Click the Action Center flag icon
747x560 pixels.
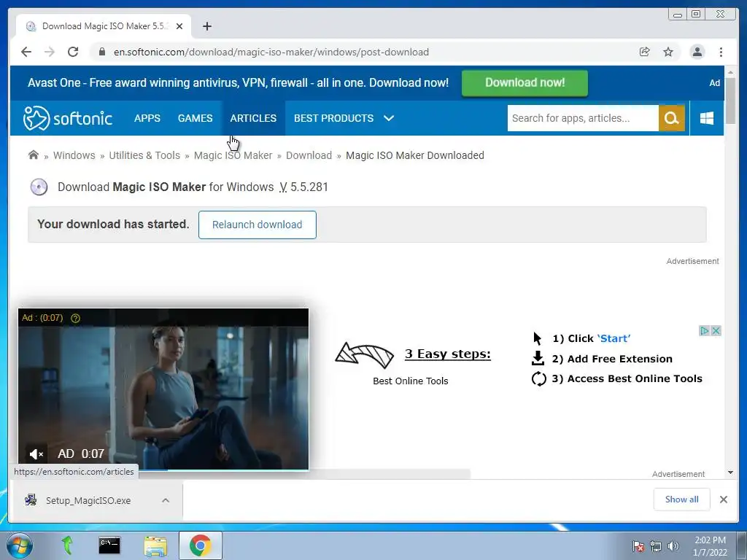638,546
